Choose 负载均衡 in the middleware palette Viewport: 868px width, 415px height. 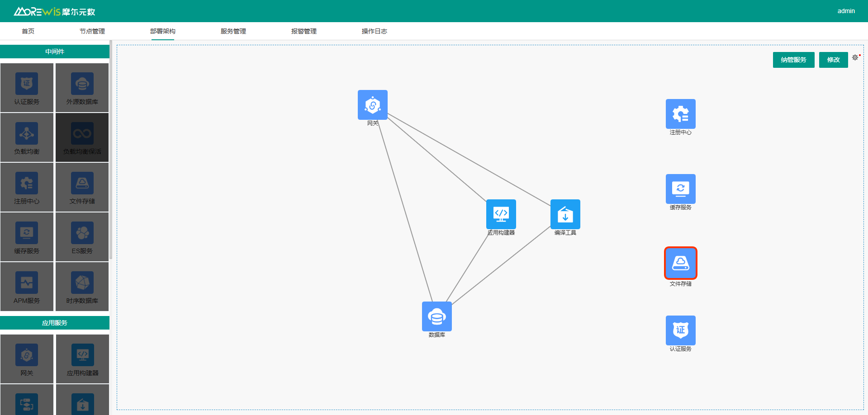27,138
